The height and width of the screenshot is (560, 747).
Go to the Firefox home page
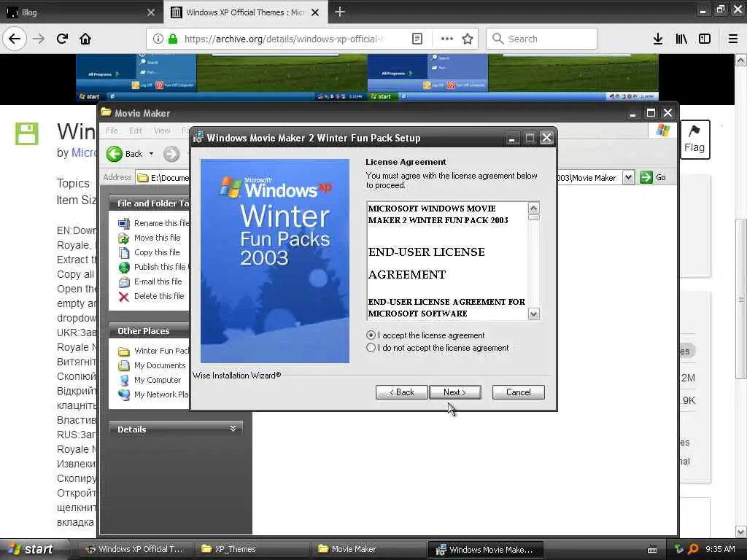coord(85,39)
